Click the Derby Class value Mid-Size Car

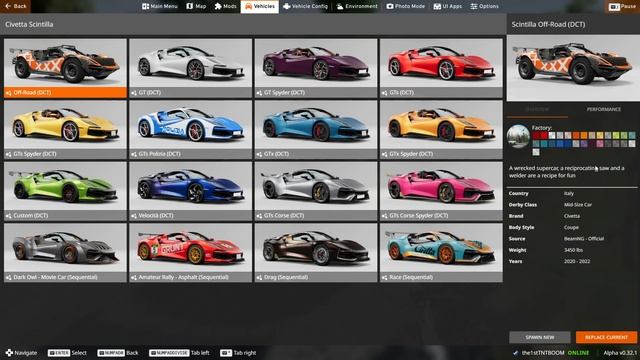point(578,205)
